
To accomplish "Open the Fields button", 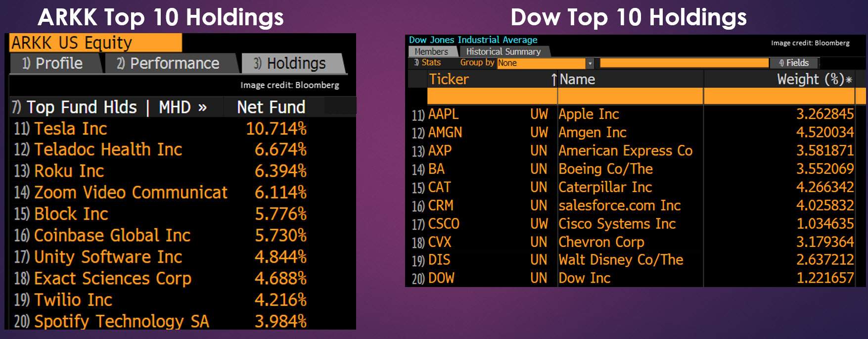I will point(794,63).
